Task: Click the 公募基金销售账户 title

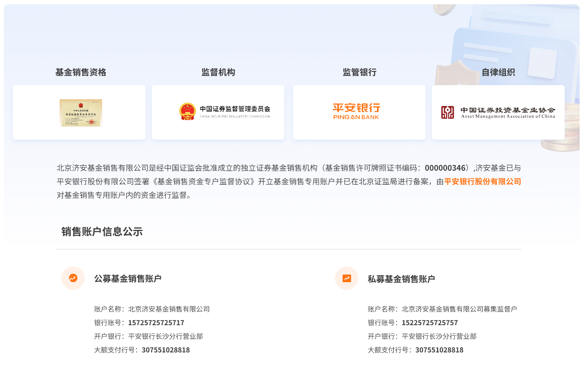Action: pos(128,279)
